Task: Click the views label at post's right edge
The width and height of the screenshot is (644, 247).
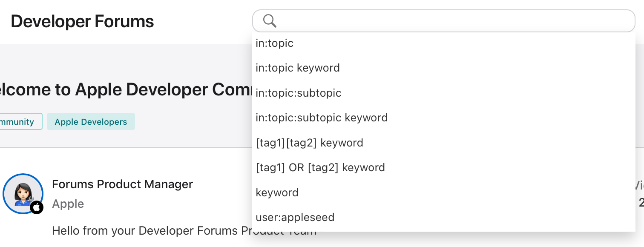Action: tap(639, 184)
